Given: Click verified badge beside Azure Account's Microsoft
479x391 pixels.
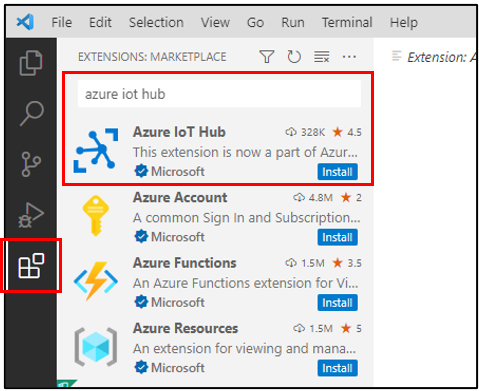Looking at the screenshot, I should tap(141, 237).
